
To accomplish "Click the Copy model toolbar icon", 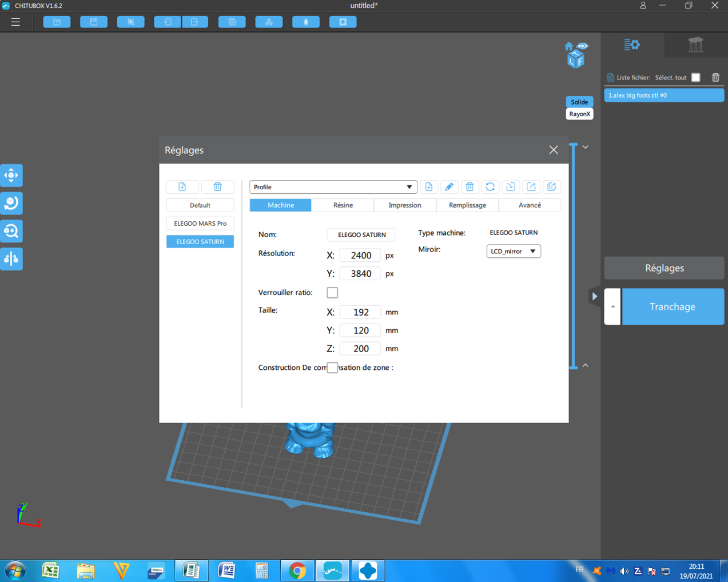I will click(232, 22).
